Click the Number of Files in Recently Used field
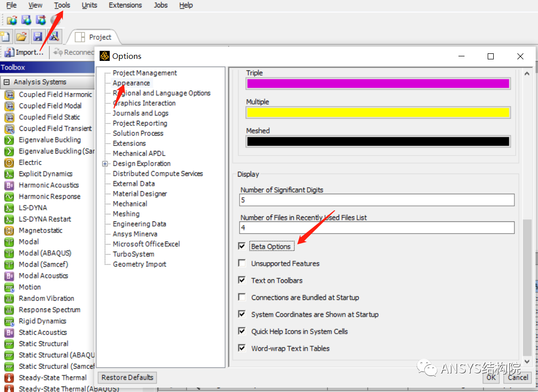 click(x=377, y=227)
